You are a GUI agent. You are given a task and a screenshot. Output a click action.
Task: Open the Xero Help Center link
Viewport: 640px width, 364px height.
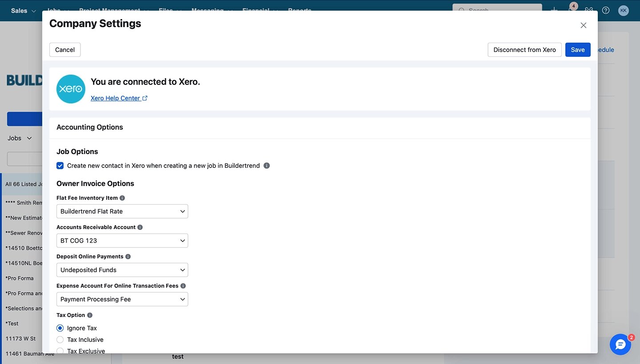click(116, 98)
